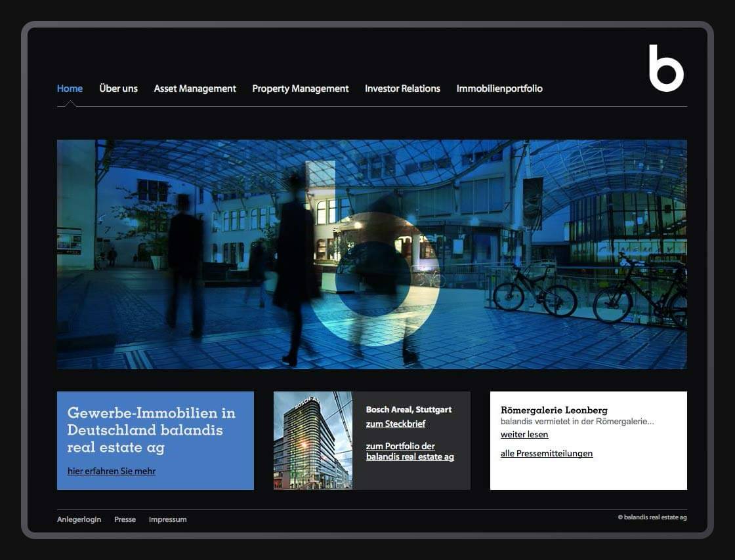Click the balandis 'b' logo

point(665,69)
